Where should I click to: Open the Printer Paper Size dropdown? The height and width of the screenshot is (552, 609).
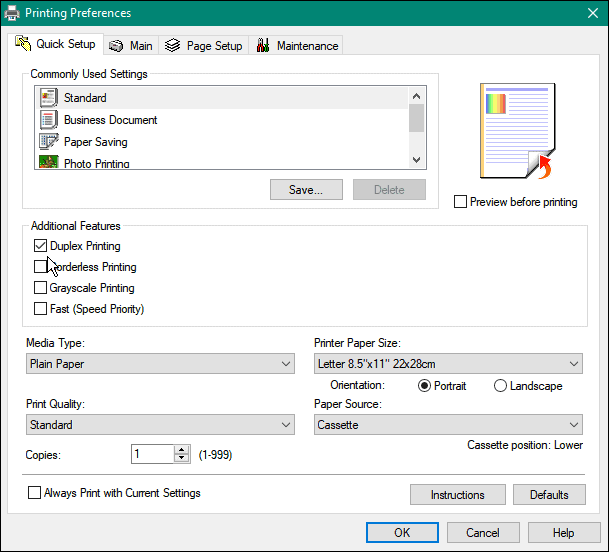tap(448, 364)
